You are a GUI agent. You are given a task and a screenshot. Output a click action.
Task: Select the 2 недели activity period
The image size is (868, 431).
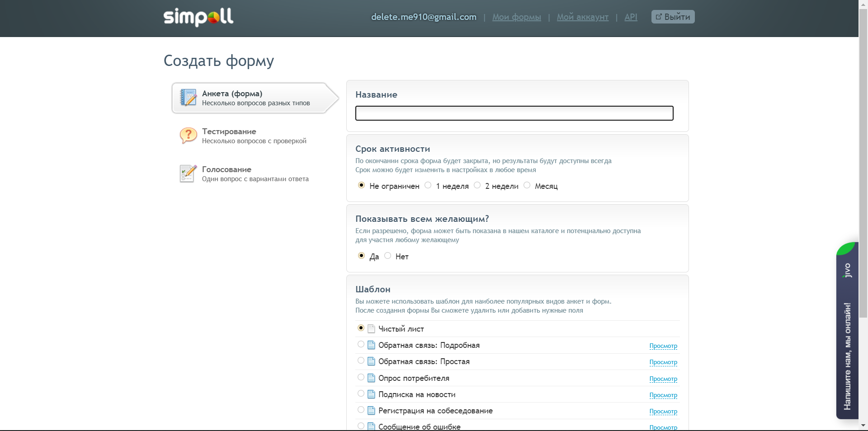click(x=477, y=185)
